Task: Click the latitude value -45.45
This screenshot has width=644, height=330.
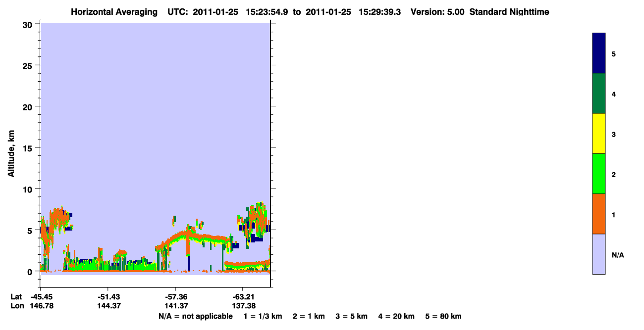Action: (x=42, y=297)
